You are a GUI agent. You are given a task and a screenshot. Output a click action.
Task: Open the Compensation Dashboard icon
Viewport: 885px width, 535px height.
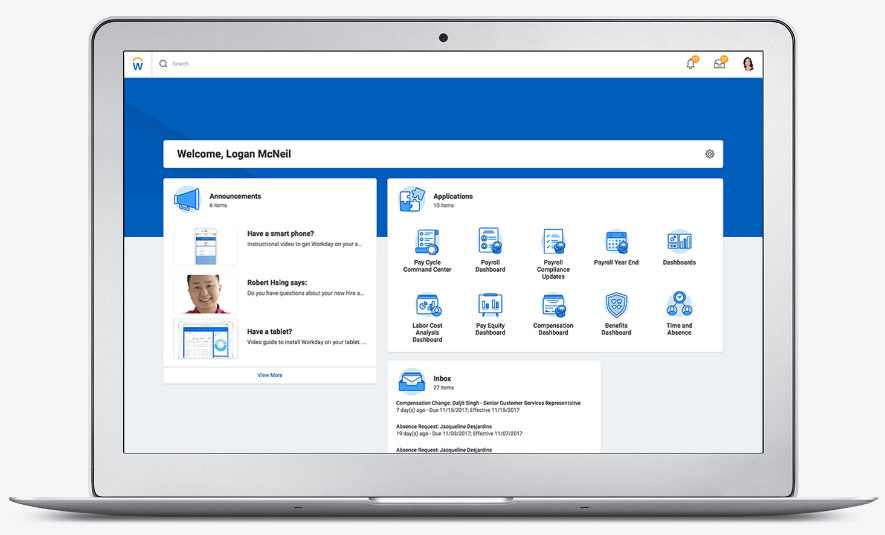[x=553, y=306]
